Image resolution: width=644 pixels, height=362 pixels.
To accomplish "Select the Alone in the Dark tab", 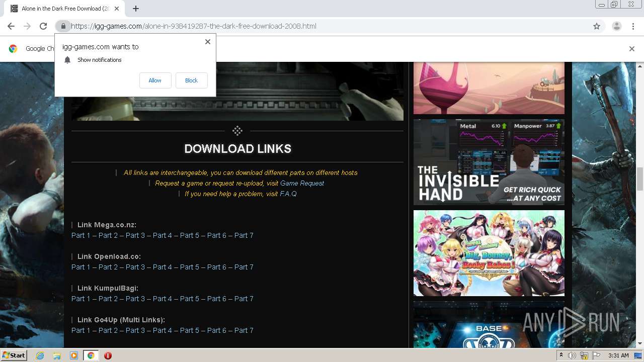I will (64, 9).
